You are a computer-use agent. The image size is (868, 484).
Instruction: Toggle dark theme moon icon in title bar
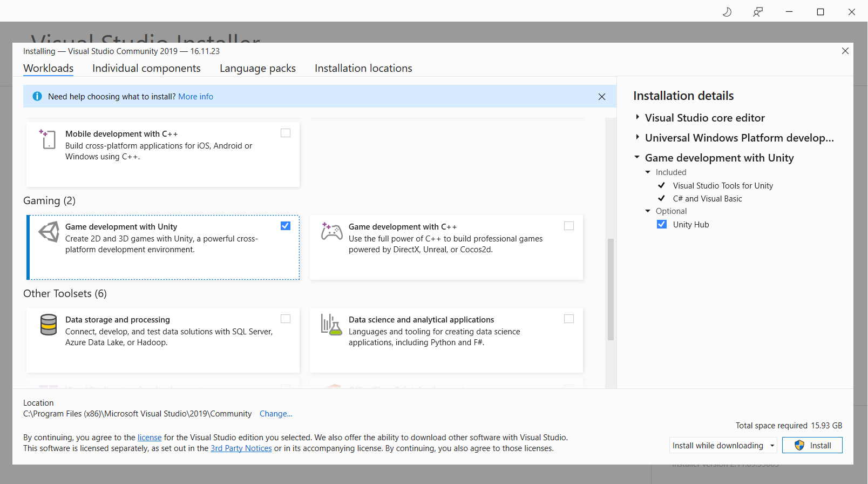[x=727, y=12]
